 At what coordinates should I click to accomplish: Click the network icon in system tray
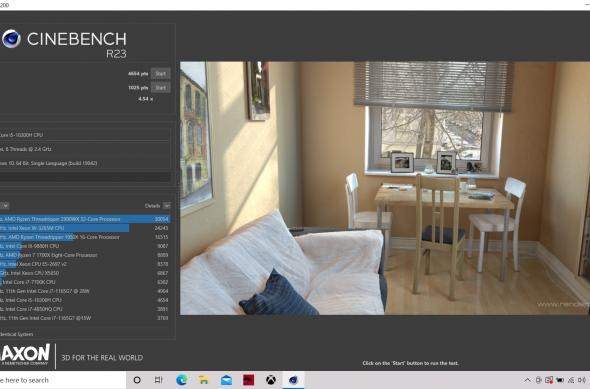(x=571, y=380)
